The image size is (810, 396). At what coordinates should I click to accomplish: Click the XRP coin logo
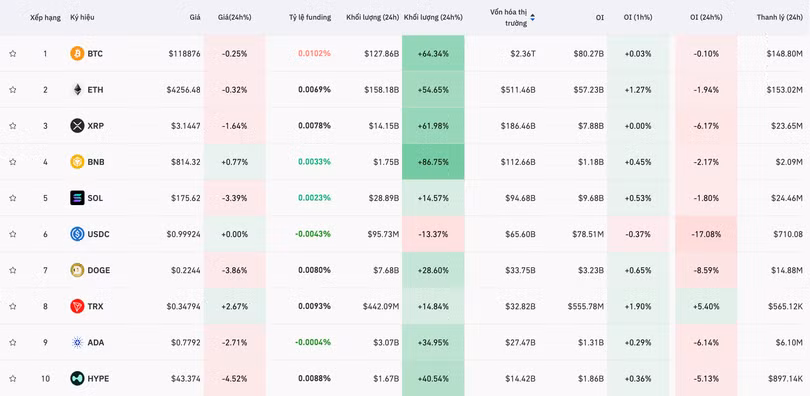point(77,125)
